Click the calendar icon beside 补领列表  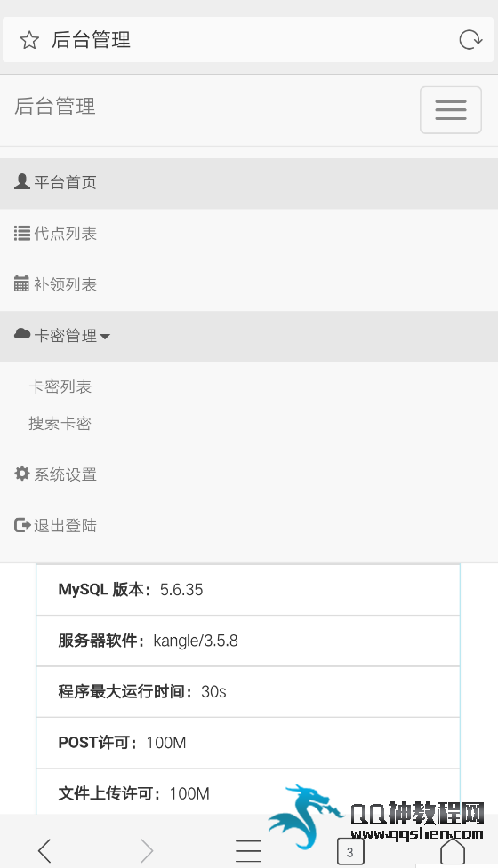(21, 284)
